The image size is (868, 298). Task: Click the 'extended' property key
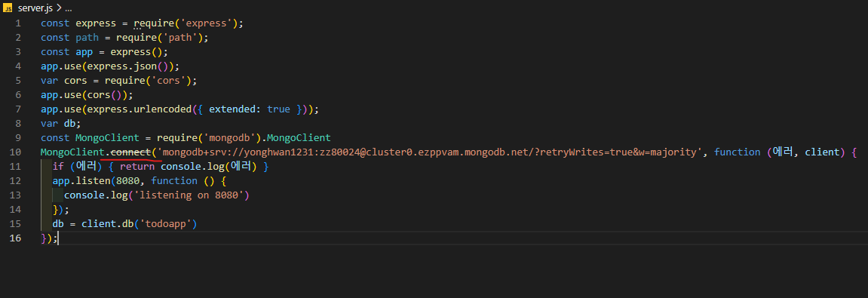232,109
